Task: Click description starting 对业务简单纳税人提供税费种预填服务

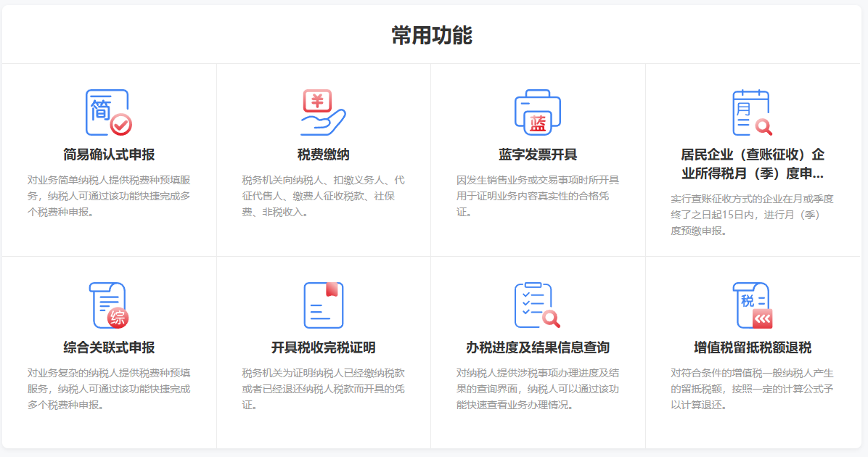Action: click(x=109, y=196)
